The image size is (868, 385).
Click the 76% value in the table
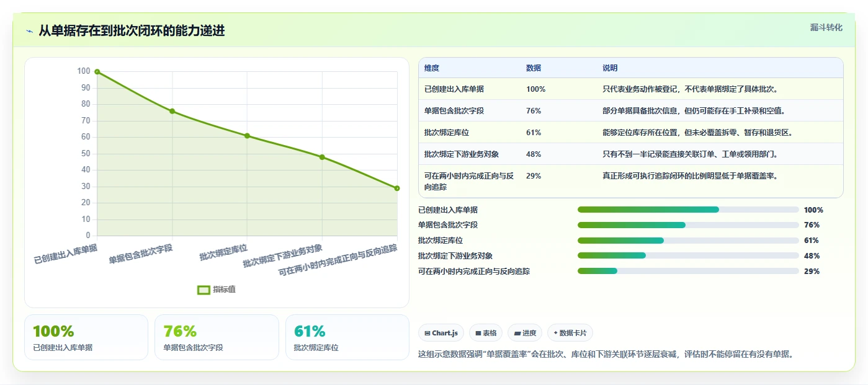(534, 111)
